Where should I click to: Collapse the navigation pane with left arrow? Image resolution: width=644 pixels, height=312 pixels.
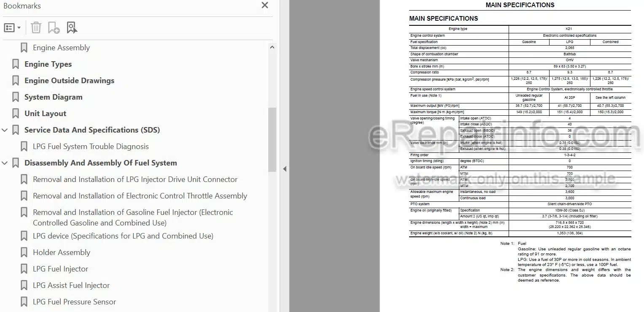(284, 169)
